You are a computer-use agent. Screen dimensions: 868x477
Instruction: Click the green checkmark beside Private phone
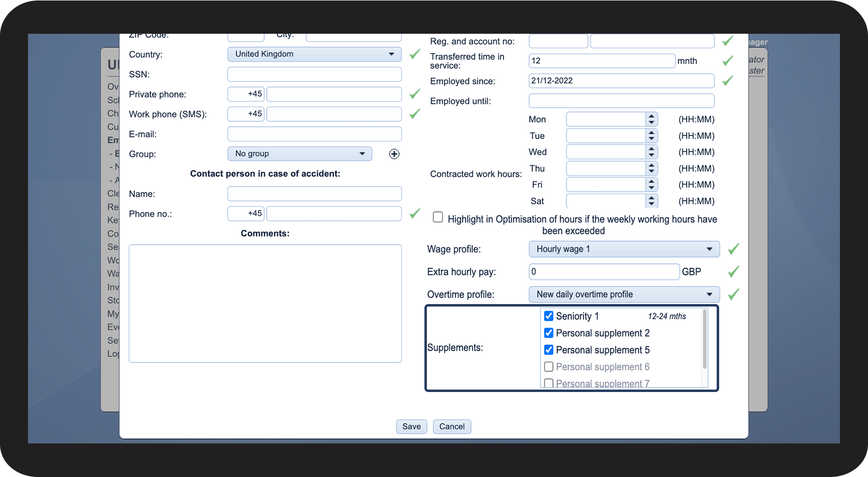tap(415, 93)
